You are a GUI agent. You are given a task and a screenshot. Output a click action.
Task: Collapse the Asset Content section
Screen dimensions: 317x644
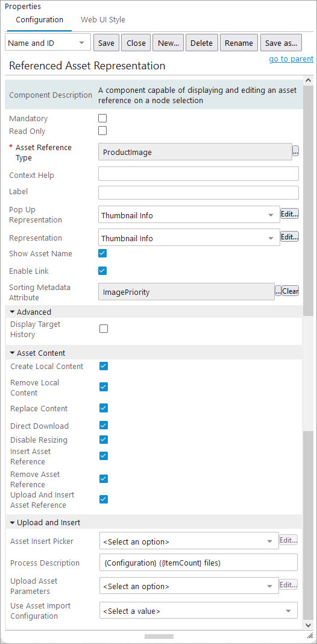pyautogui.click(x=12, y=353)
